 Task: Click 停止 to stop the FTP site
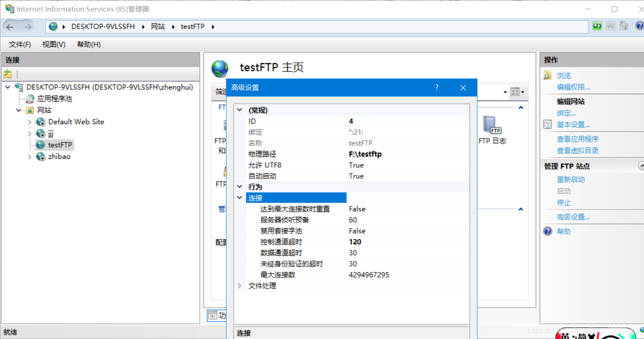564,202
